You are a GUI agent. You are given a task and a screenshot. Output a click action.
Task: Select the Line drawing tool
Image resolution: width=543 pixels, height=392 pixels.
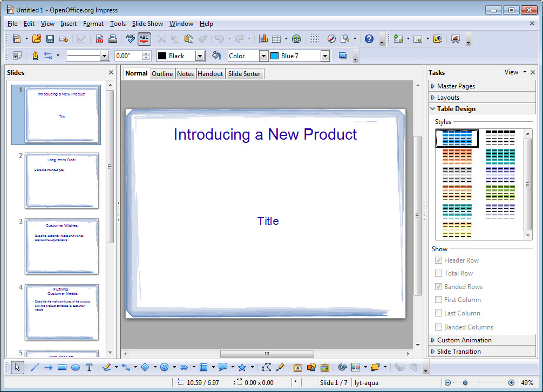[x=35, y=367]
